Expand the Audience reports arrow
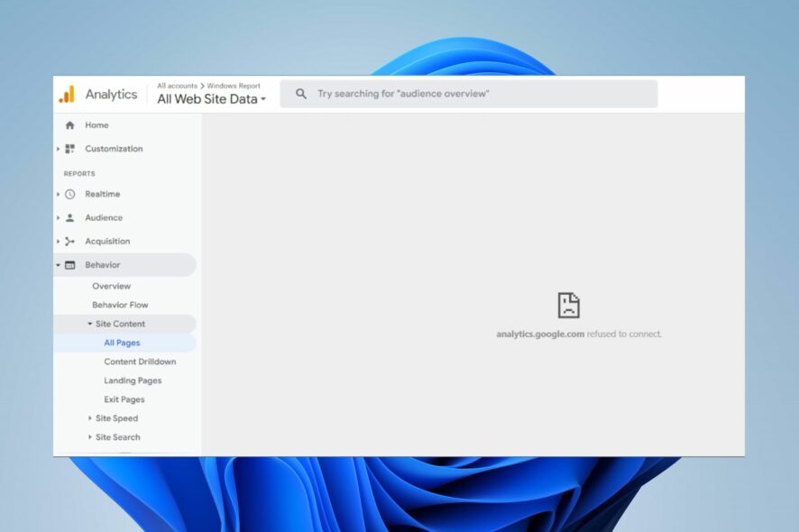Viewport: 799px width, 532px height. (58, 217)
